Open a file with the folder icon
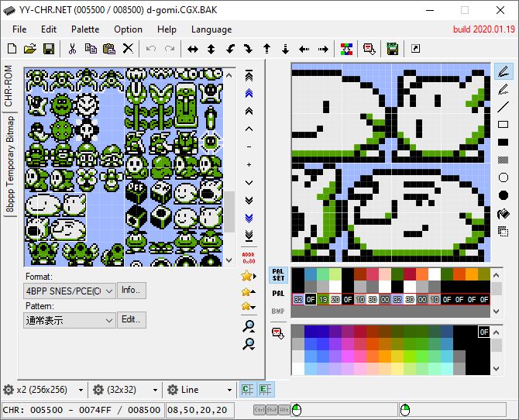The height and width of the screenshot is (420, 519). [30, 49]
